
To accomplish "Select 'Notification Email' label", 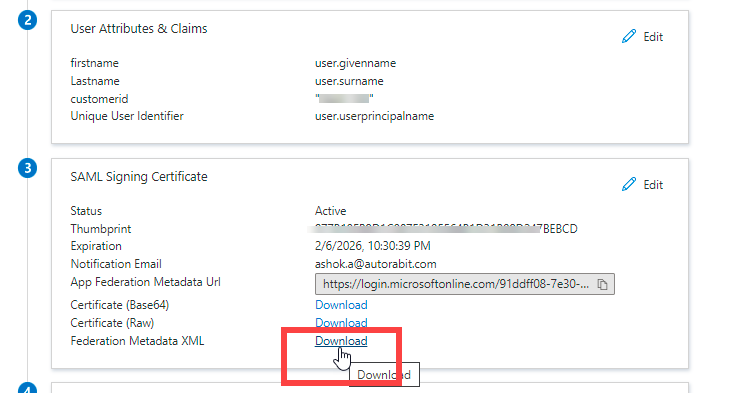I will coord(116,264).
